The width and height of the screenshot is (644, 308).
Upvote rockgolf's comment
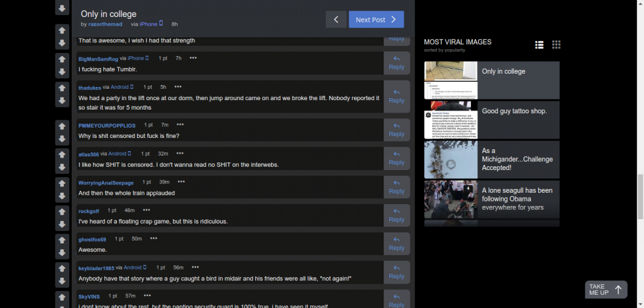[62, 212]
